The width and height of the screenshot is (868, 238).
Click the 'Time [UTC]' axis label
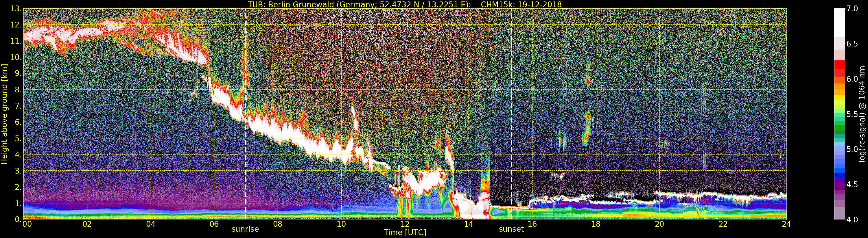(405, 233)
